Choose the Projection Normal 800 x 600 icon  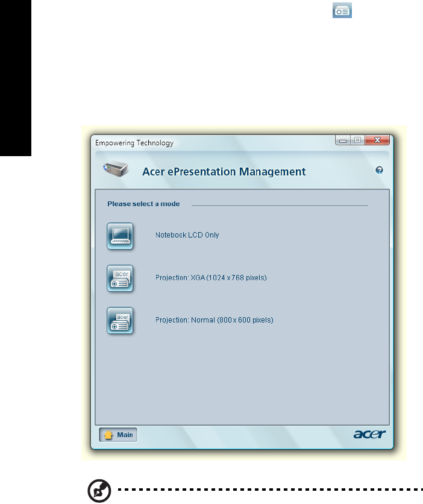click(x=120, y=321)
